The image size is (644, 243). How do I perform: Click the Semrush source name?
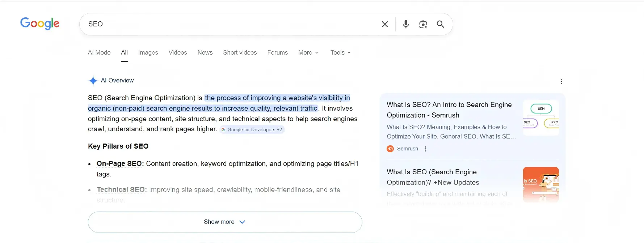point(408,149)
